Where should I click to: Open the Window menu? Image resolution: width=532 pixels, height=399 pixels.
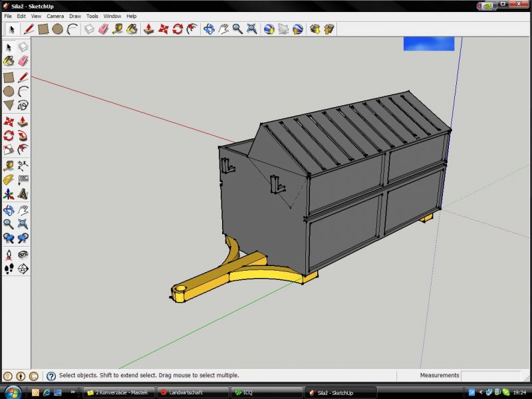point(112,16)
